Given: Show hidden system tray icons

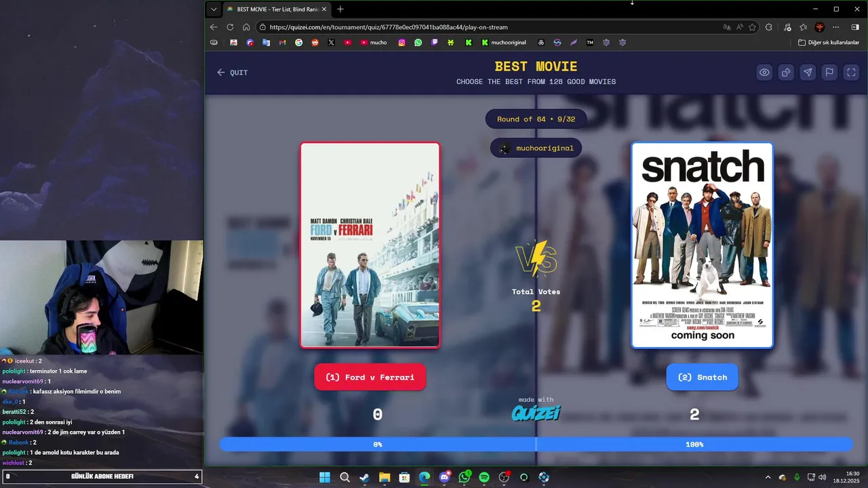Looking at the screenshot, I should click(x=768, y=477).
